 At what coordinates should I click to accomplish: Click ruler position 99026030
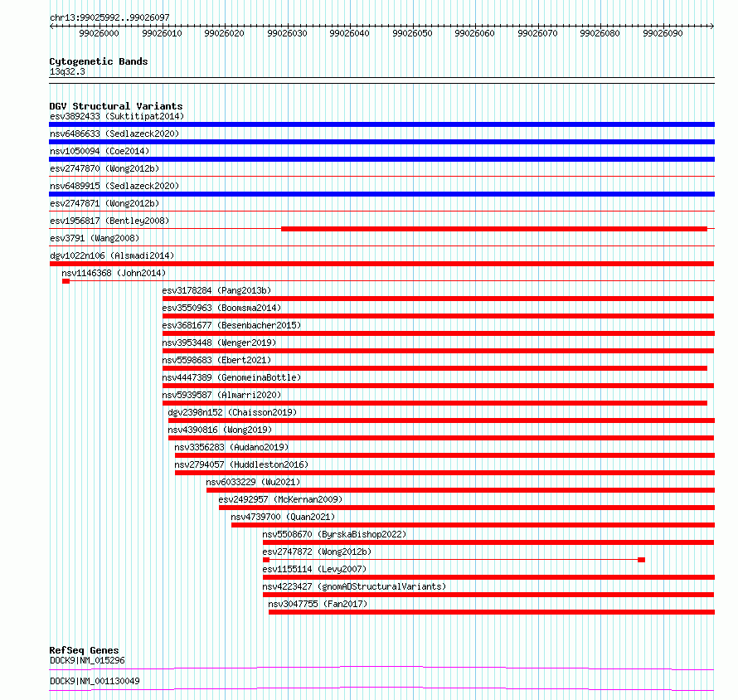(x=287, y=33)
